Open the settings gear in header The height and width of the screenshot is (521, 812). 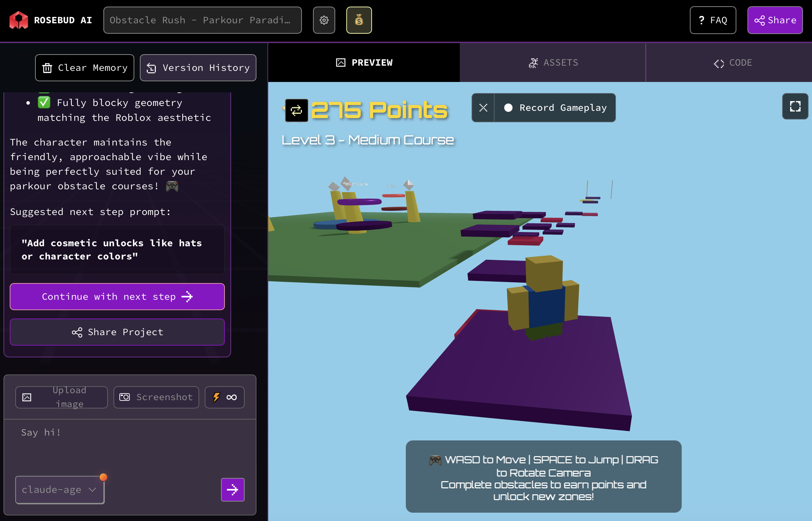pyautogui.click(x=324, y=20)
